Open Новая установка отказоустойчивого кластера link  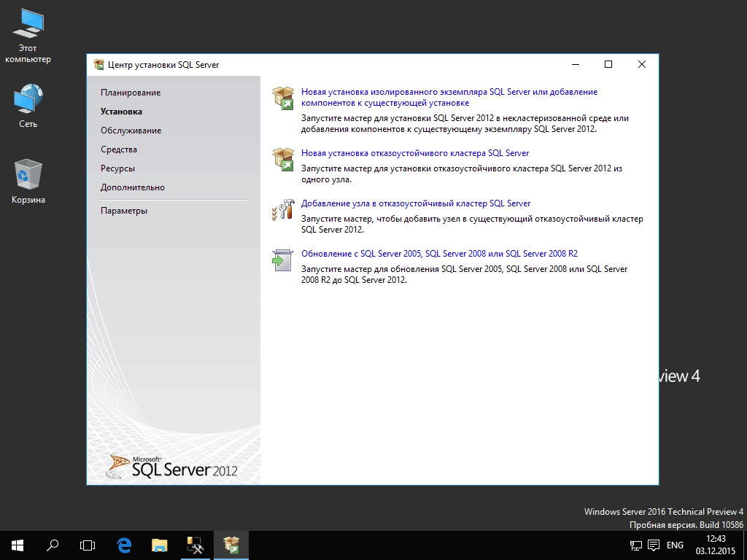pos(415,153)
